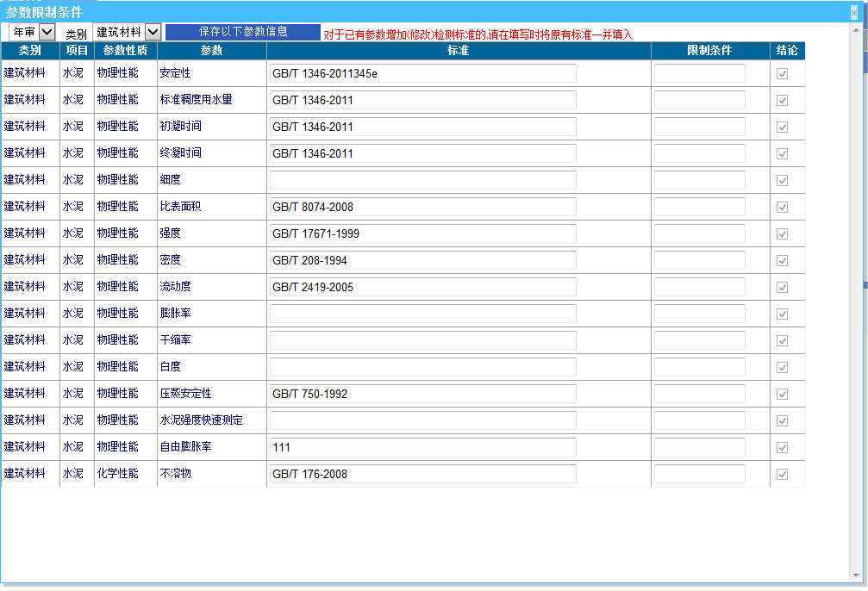The height and width of the screenshot is (591, 868).
Task: Click the 水泥强度快速测定 parameter cell
Action: (x=202, y=420)
